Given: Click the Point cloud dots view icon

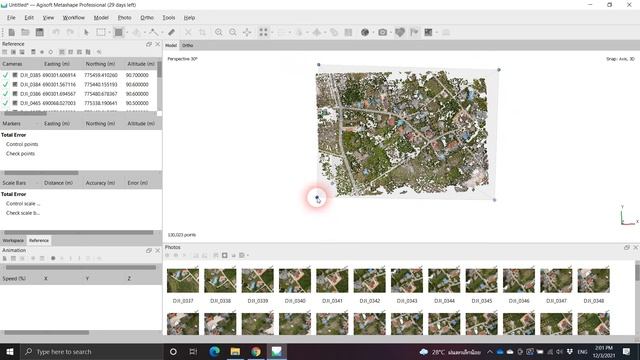Looking at the screenshot, I should coord(263,32).
